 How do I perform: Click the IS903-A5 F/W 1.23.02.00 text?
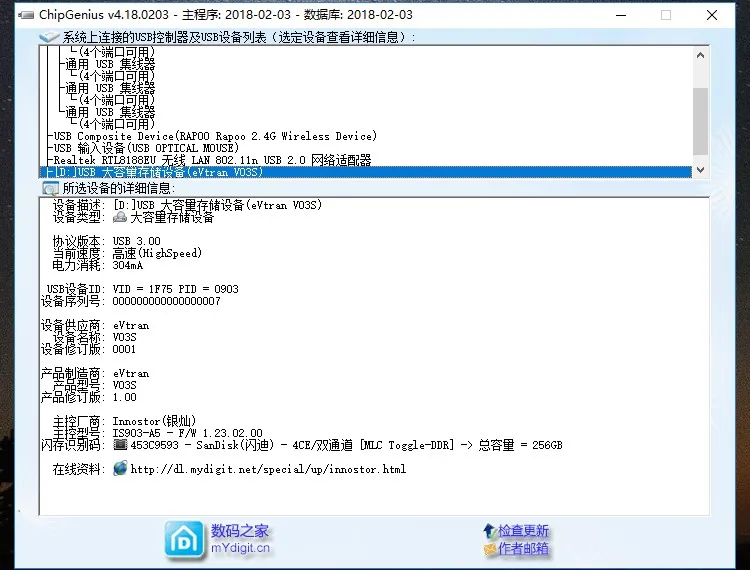click(187, 433)
